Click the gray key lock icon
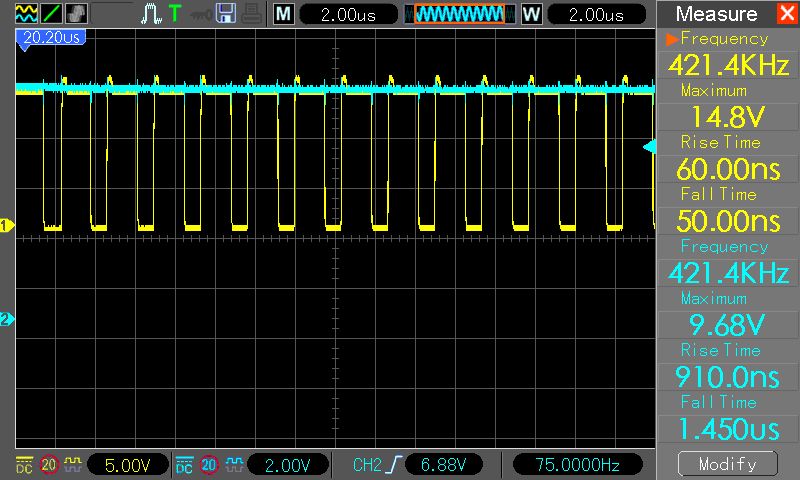This screenshot has height=480, width=800. coord(201,15)
